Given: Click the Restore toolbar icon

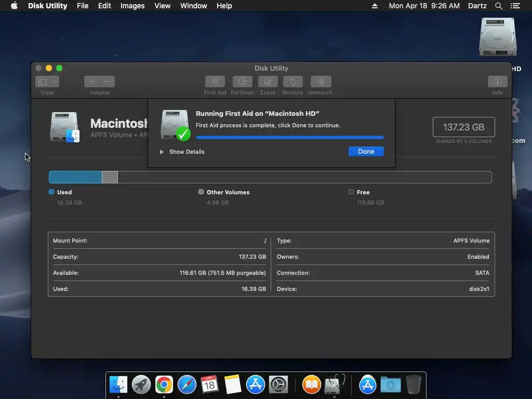Looking at the screenshot, I should point(292,82).
